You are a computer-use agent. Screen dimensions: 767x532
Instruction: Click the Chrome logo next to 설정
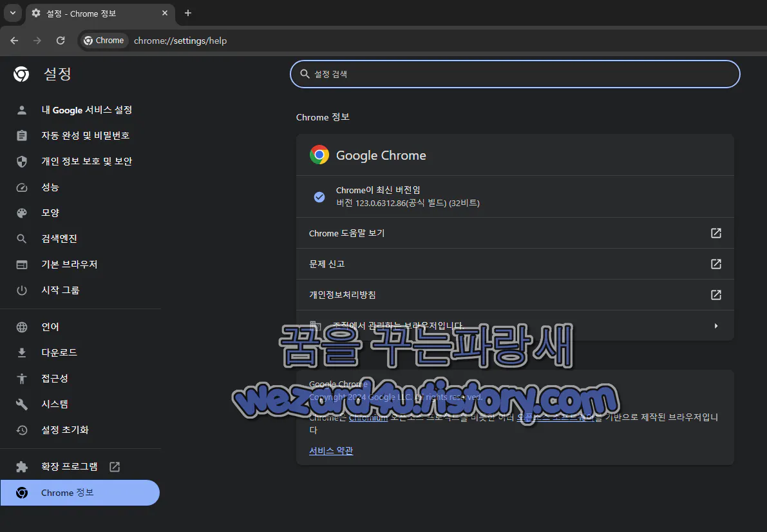pyautogui.click(x=21, y=74)
